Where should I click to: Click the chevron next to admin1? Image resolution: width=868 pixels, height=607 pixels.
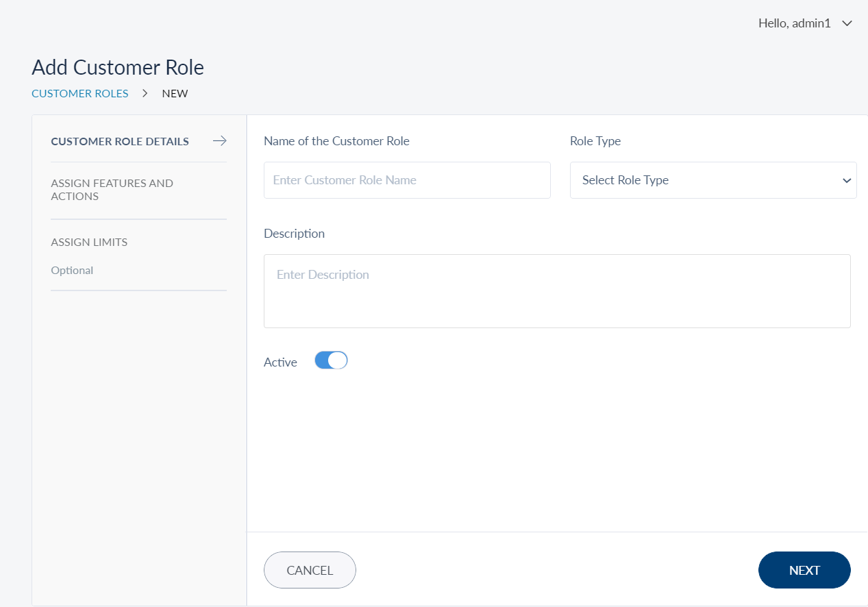tap(847, 23)
